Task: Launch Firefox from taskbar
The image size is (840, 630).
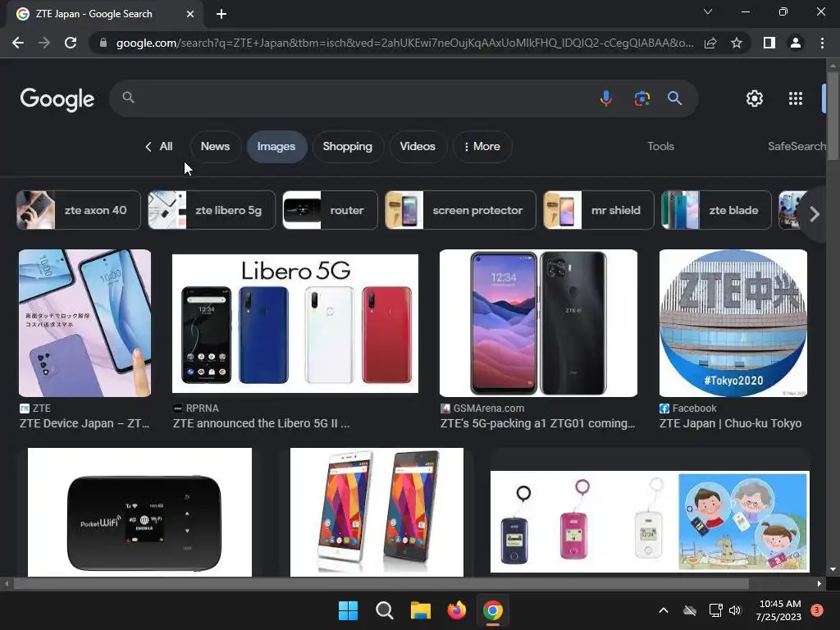Action: [x=456, y=610]
